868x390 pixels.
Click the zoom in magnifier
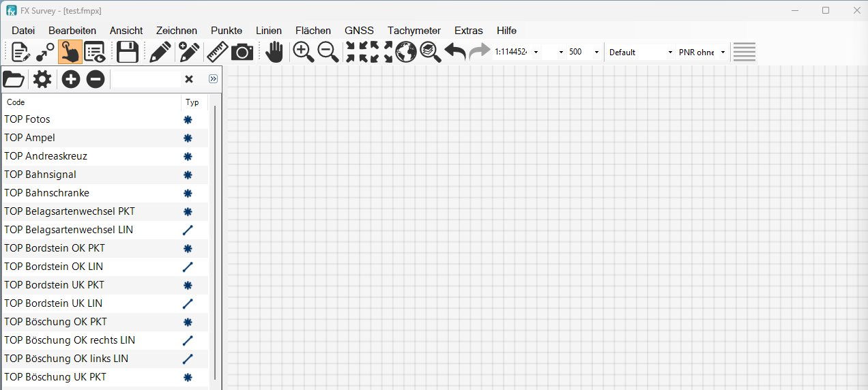(303, 52)
